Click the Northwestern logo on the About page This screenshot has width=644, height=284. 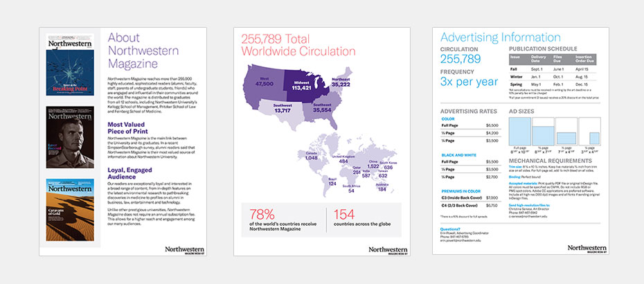(184, 250)
